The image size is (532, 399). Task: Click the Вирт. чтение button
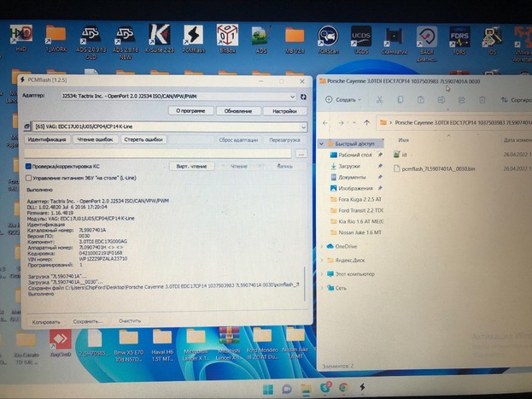point(190,166)
